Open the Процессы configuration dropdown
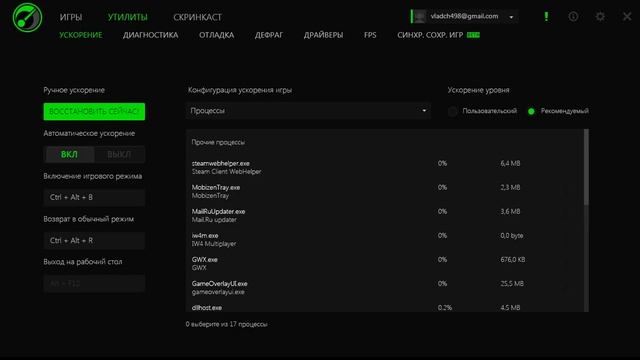Viewport: 640px width, 360px height. pyautogui.click(x=309, y=111)
